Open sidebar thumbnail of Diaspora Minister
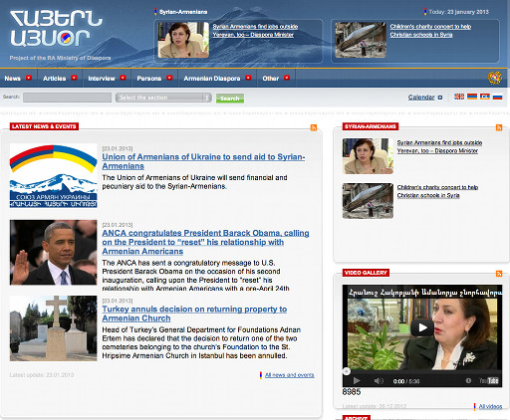Image resolution: width=510 pixels, height=420 pixels. [368, 156]
